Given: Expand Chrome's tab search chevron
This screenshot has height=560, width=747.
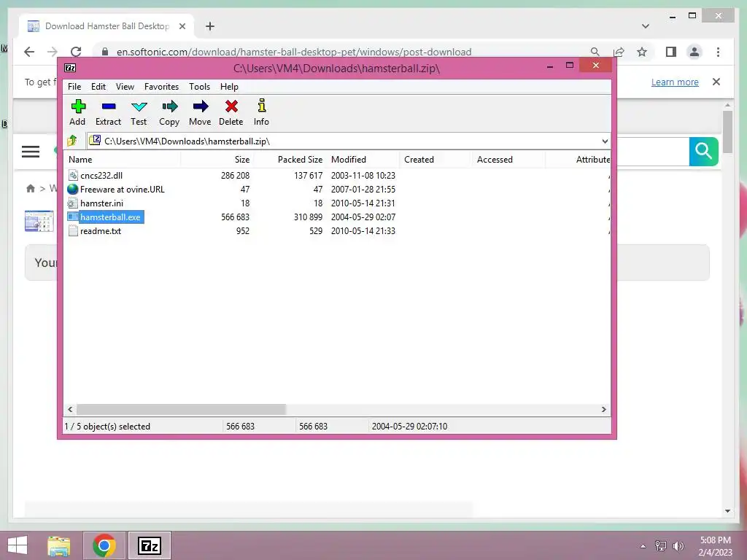Looking at the screenshot, I should [x=645, y=26].
